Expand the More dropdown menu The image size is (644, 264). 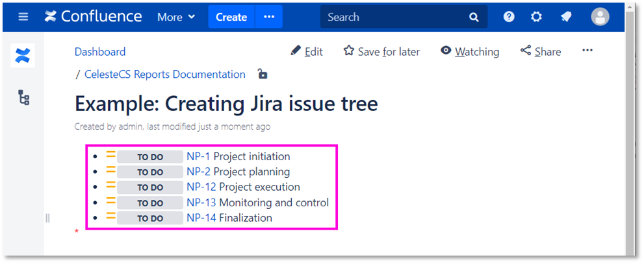[x=176, y=18]
